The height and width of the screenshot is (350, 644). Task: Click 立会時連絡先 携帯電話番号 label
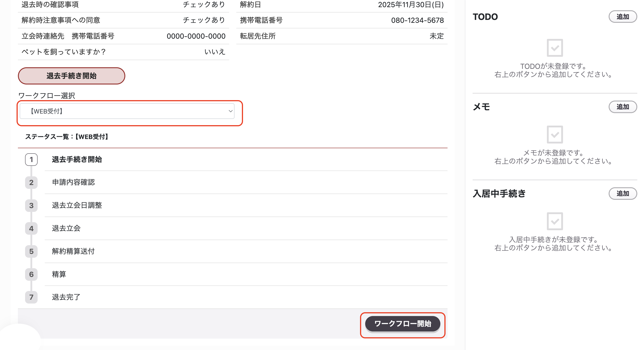[x=68, y=36]
